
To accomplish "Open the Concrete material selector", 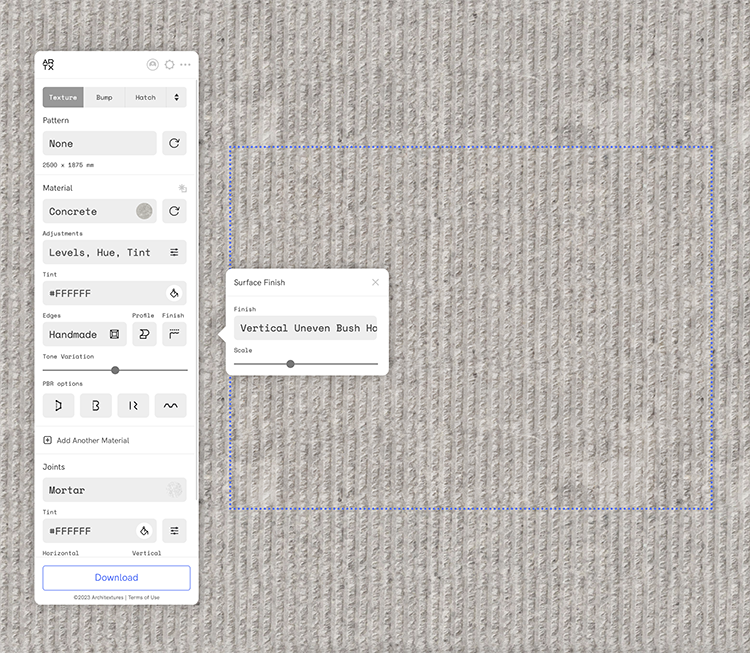I will click(99, 211).
